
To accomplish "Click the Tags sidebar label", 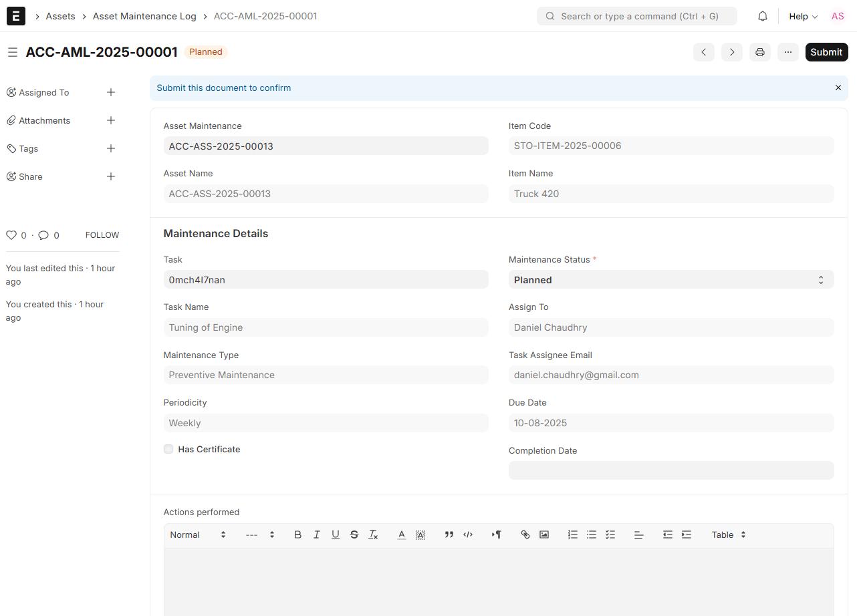I will point(29,148).
